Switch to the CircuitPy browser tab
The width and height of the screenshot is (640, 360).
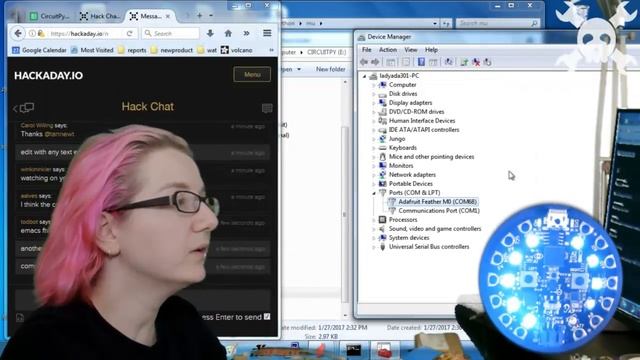pyautogui.click(x=50, y=16)
